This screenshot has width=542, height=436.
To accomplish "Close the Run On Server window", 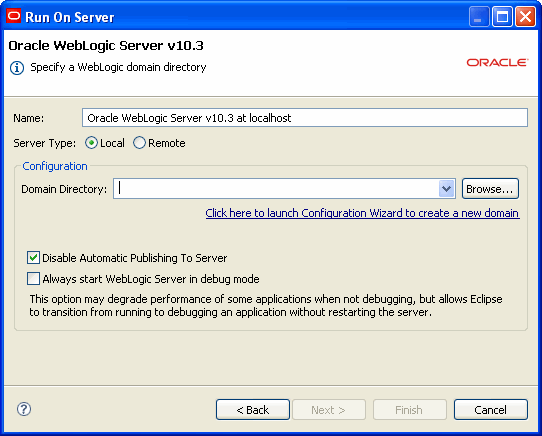I will tap(525, 17).
